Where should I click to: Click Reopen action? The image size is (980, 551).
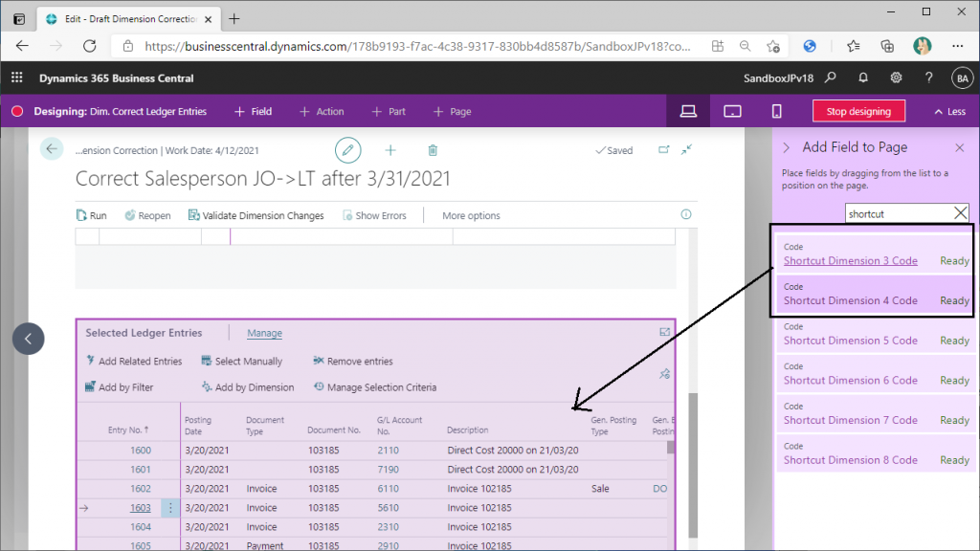tap(147, 215)
